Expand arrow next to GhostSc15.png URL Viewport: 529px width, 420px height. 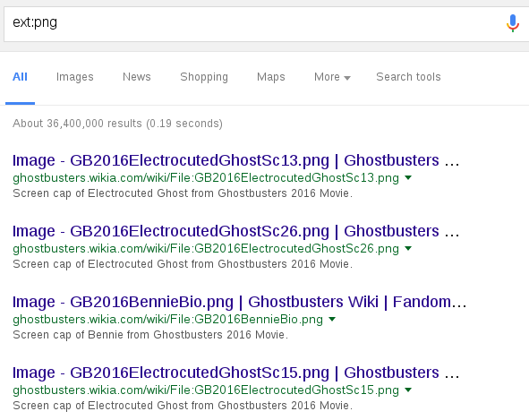tap(408, 390)
